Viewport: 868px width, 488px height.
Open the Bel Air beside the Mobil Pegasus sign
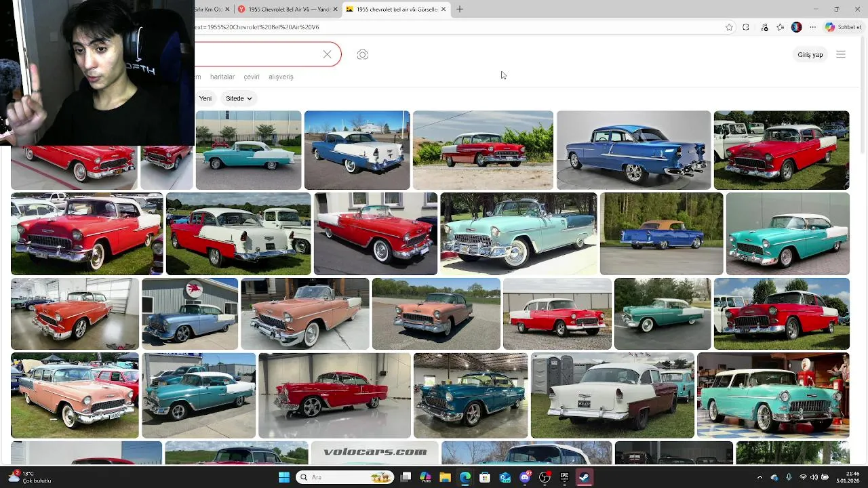click(x=190, y=313)
